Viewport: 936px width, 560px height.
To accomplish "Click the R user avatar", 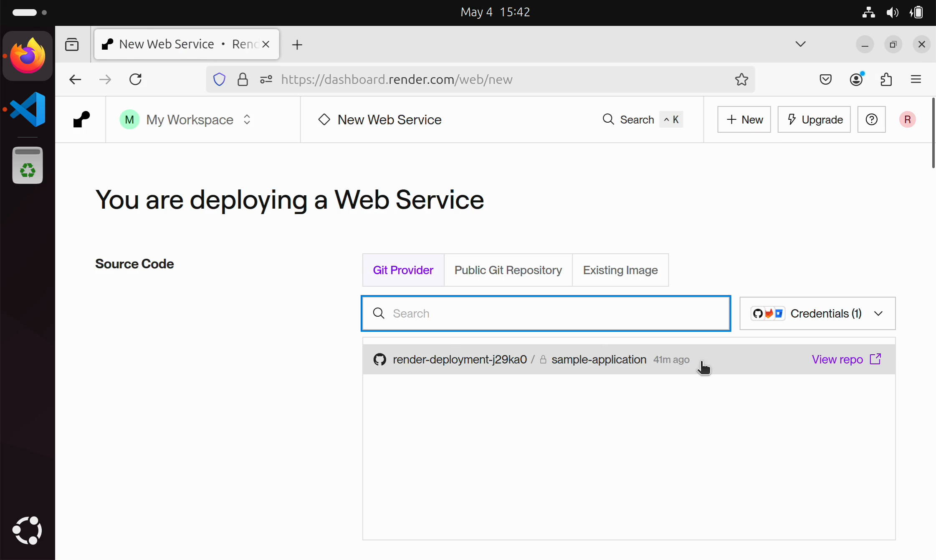I will pos(907,120).
